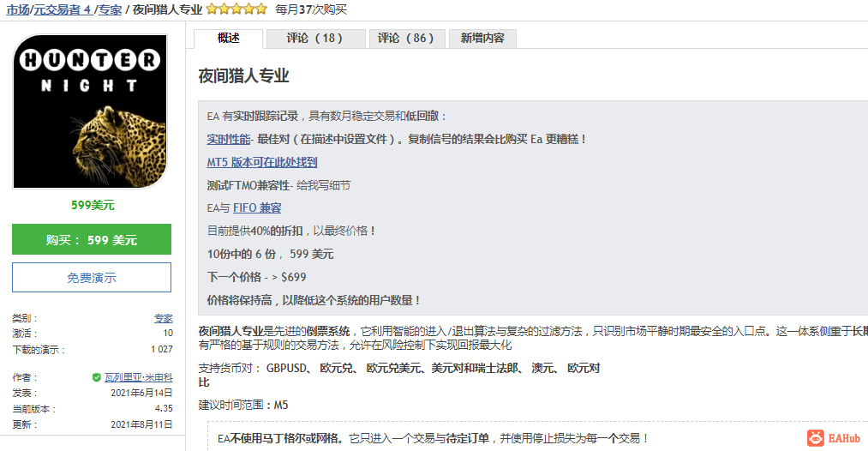868x451 pixels.
Task: Click the EA不使用马丁格尔或网格 note
Action: (433, 438)
